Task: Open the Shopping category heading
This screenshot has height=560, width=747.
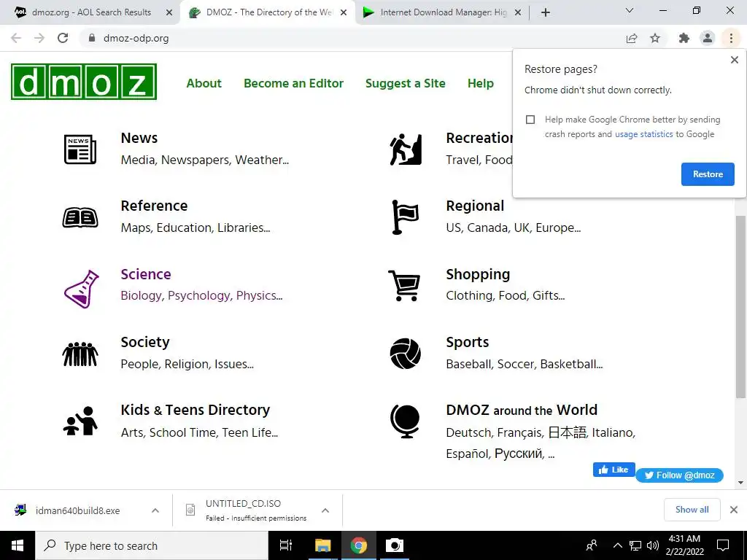Action: [x=478, y=274]
